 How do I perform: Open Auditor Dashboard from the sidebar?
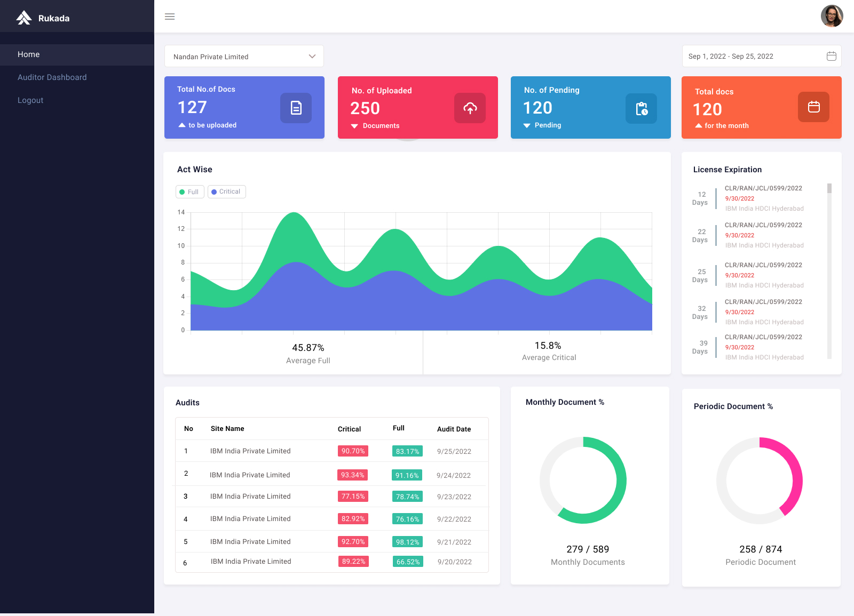(52, 77)
